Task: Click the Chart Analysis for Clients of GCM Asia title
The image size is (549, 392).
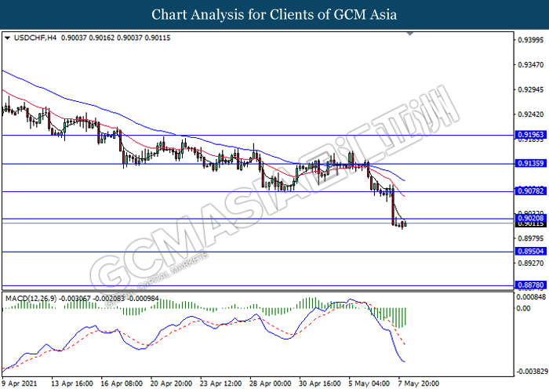Action: click(274, 15)
